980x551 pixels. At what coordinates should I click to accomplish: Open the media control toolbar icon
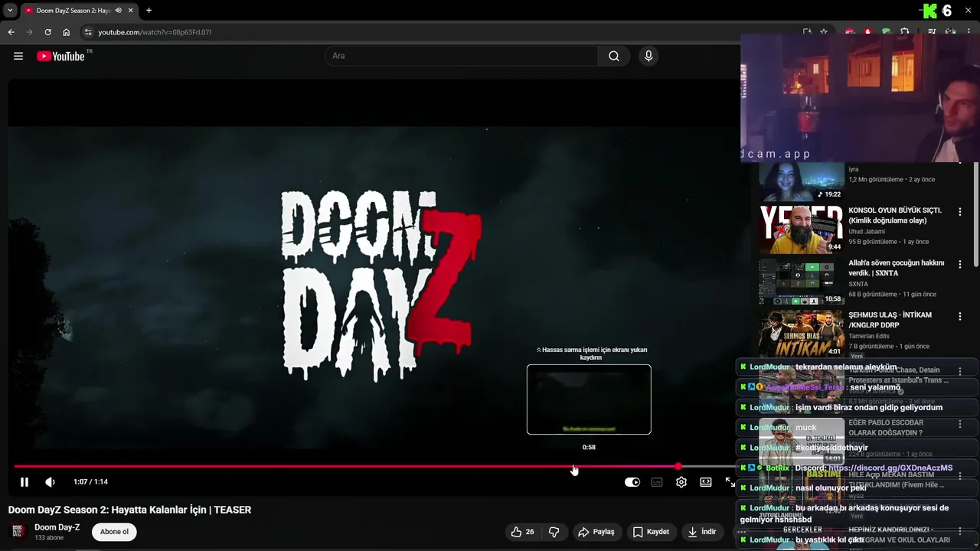(x=932, y=32)
